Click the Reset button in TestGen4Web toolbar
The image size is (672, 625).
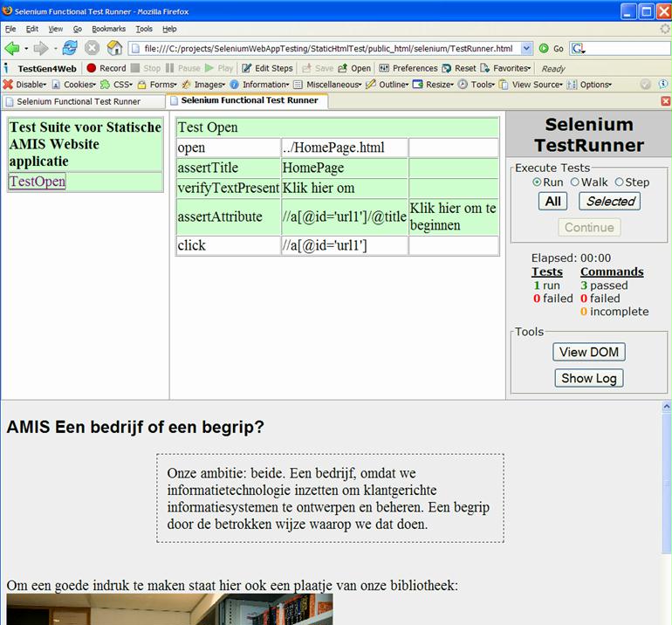tap(459, 68)
